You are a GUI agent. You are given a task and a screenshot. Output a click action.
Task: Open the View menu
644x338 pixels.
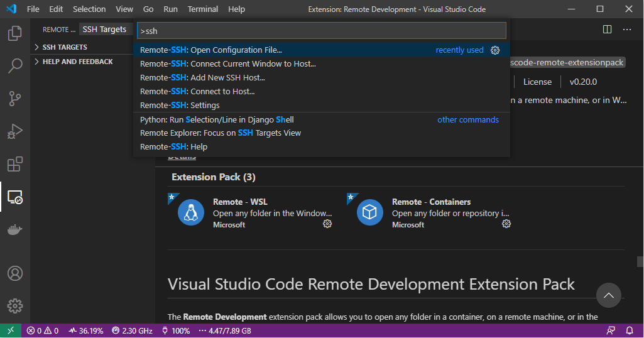tap(124, 9)
